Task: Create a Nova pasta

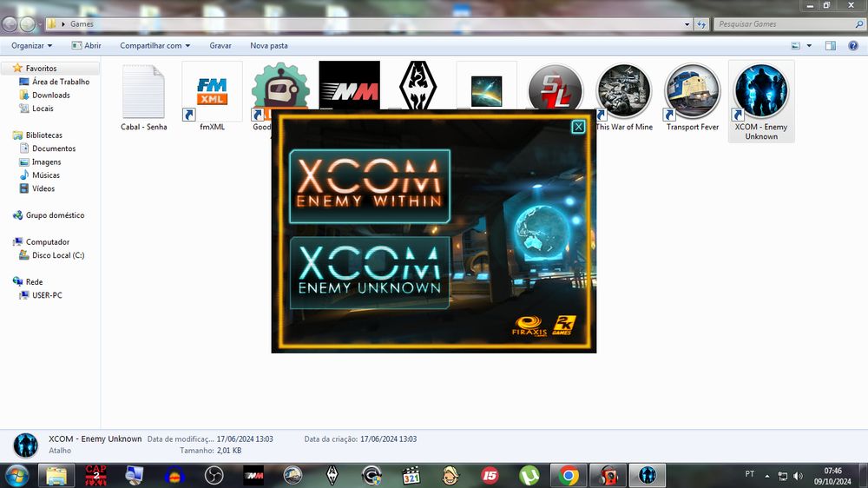Action: [268, 45]
